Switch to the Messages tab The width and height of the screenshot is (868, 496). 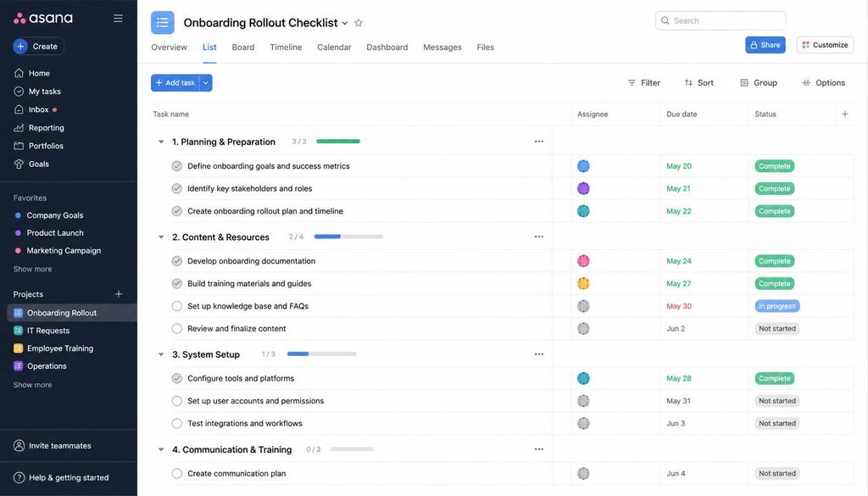442,47
